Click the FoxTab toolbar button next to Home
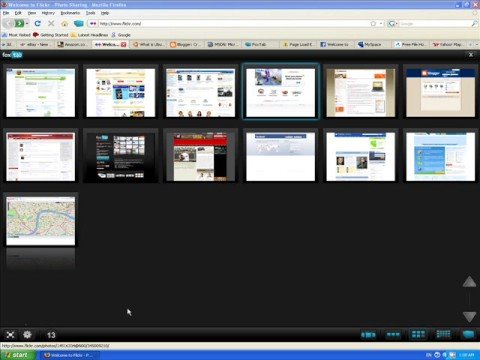 pyautogui.click(x=79, y=23)
